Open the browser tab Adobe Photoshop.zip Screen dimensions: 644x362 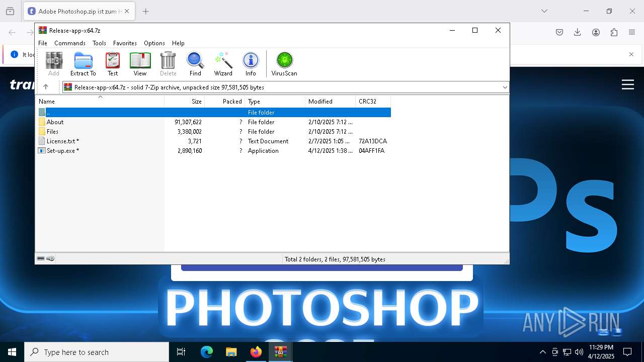click(x=79, y=11)
